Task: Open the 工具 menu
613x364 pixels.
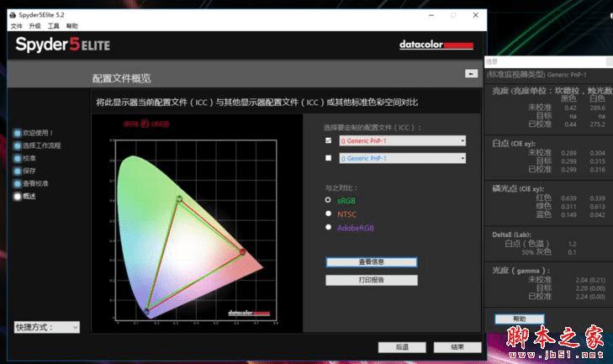Action: tap(54, 26)
